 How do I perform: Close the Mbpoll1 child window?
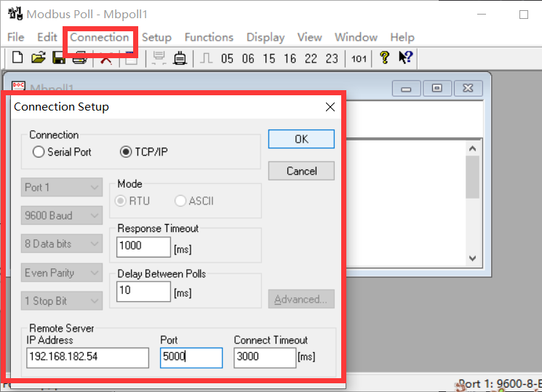[468, 89]
